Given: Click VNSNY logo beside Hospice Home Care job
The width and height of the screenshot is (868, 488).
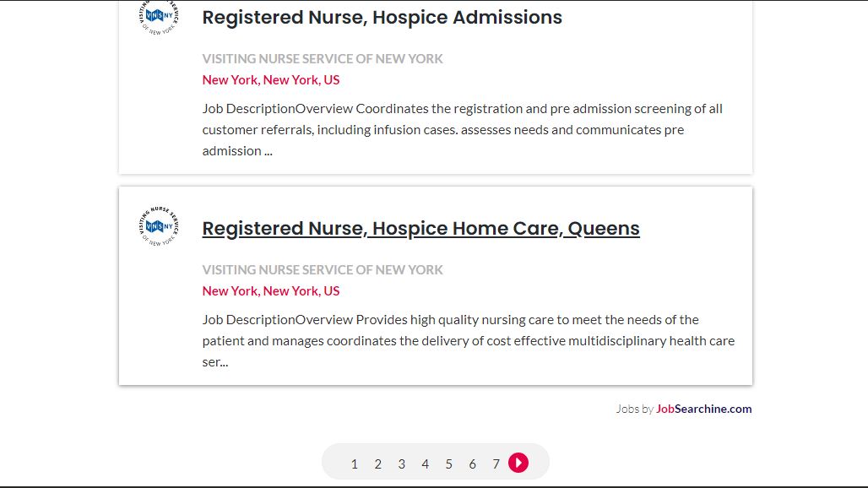Looking at the screenshot, I should (159, 225).
